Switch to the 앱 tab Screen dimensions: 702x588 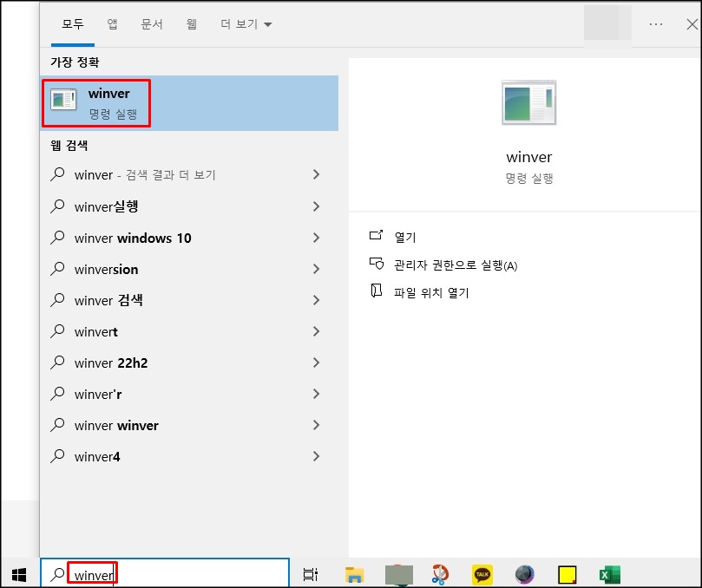113,24
